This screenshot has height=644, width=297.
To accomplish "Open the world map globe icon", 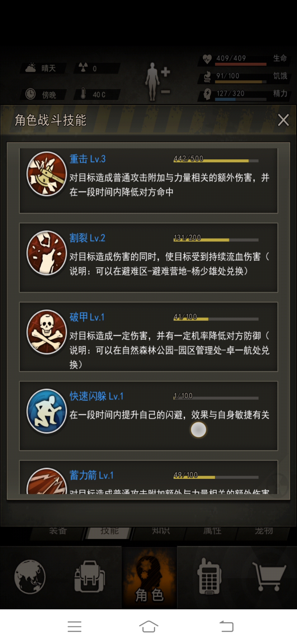I will [30, 577].
